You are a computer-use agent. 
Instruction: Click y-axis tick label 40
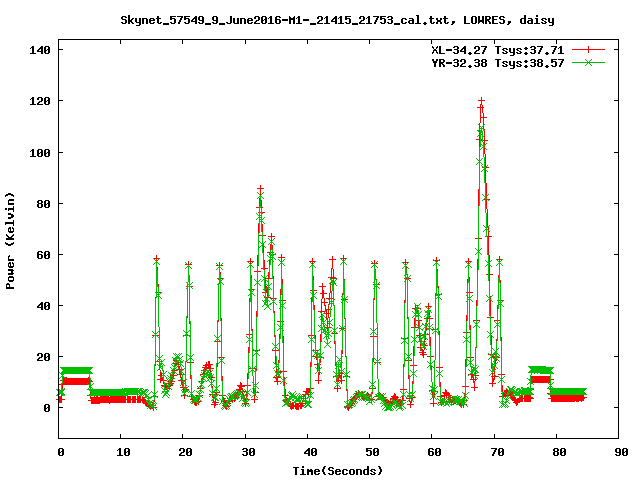click(43, 306)
